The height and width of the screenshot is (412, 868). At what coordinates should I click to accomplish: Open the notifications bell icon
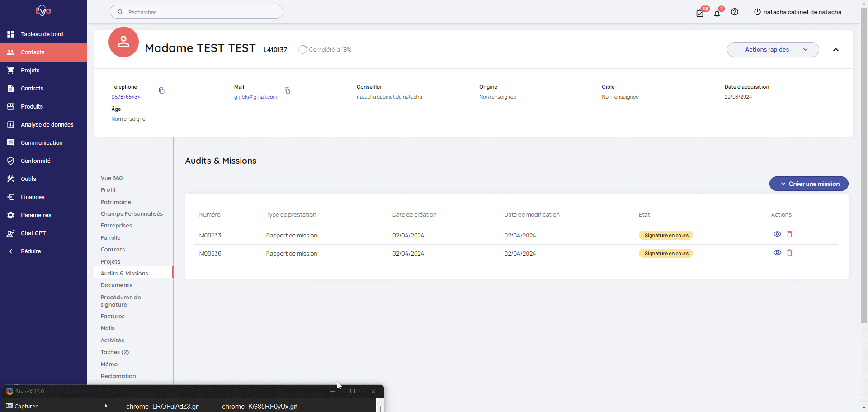tap(717, 13)
